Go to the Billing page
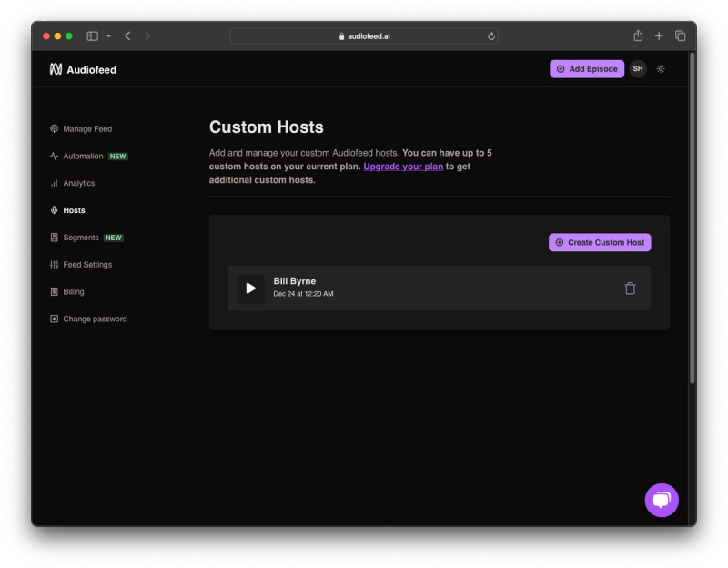Screen dimensions: 728x568 (67, 291)
